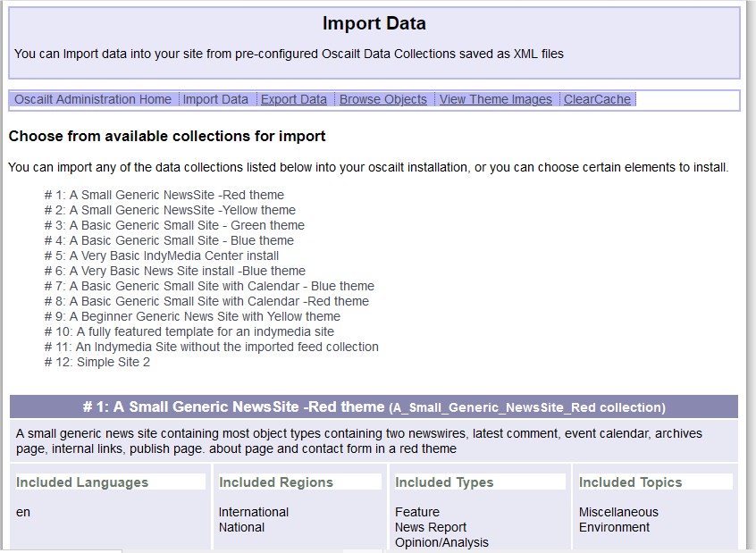Open Oscailt Administration Home link
This screenshot has height=553, width=756.
point(93,99)
